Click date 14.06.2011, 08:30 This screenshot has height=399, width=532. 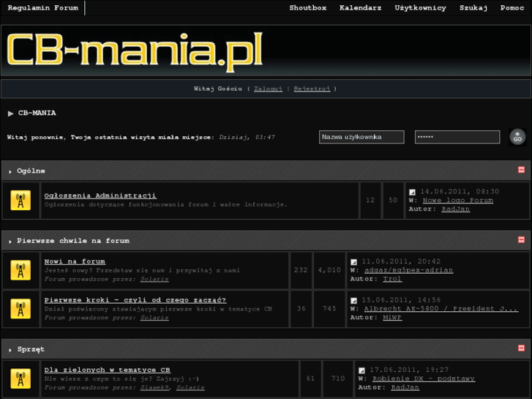(x=460, y=192)
